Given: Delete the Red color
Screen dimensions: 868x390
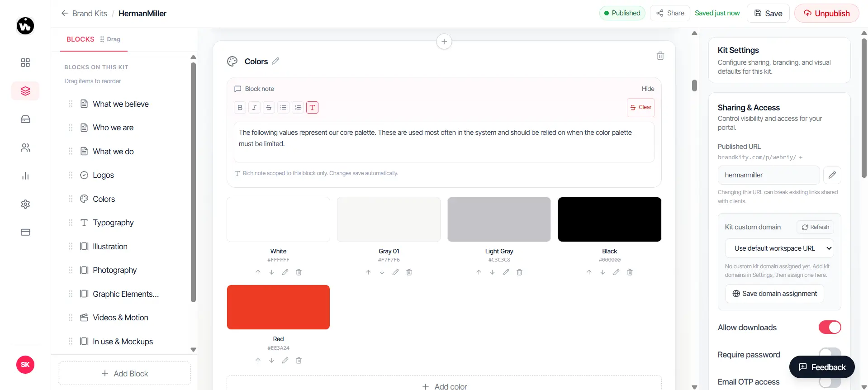Looking at the screenshot, I should coord(299,361).
